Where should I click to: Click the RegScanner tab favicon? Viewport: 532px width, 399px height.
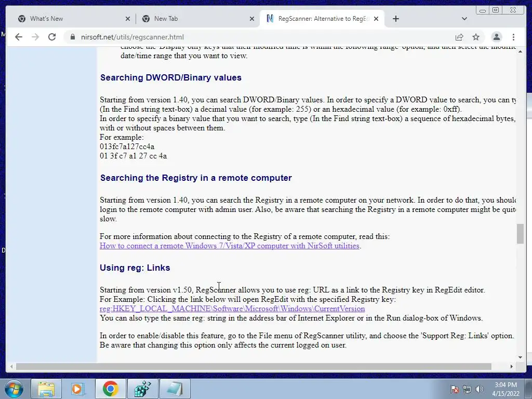[270, 19]
